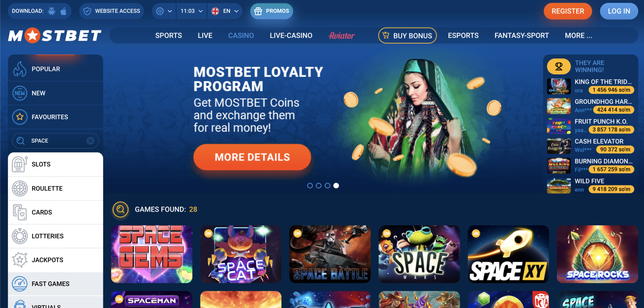Screen dimensions: 644x308
Task: Switch to the second banner carousel dot
Action: pyautogui.click(x=319, y=185)
